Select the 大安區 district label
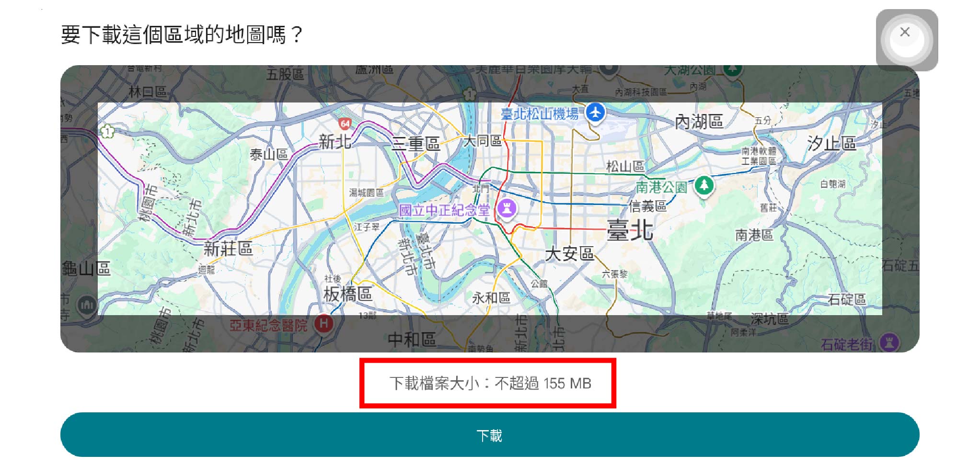 [x=569, y=253]
